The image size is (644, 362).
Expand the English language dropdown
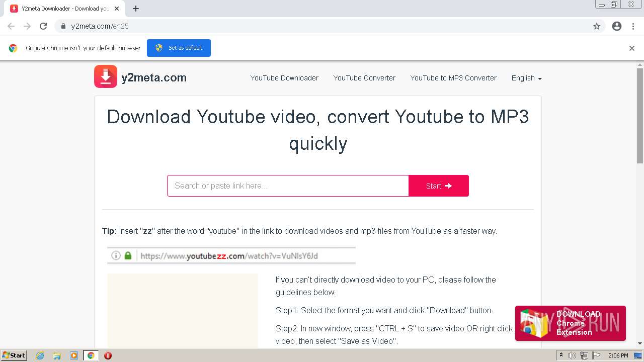pyautogui.click(x=526, y=78)
